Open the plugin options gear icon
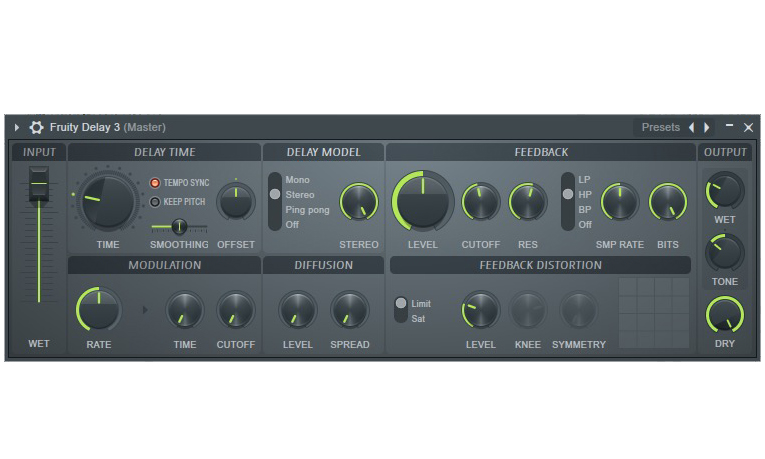 click(x=36, y=127)
